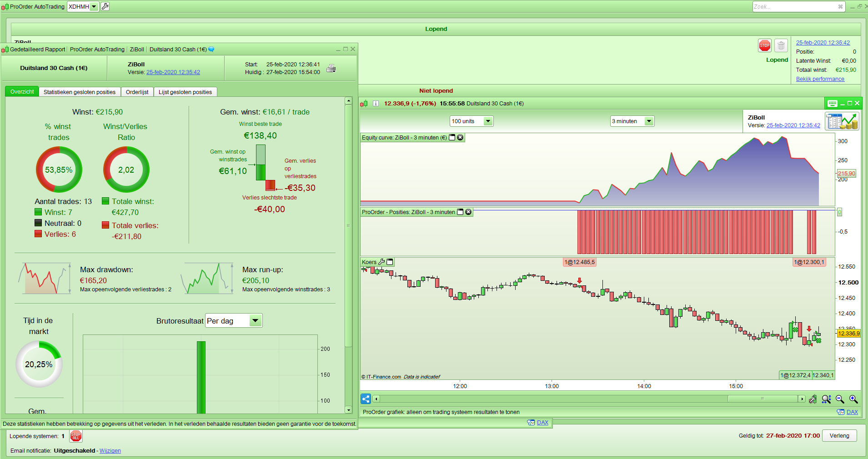The width and height of the screenshot is (868, 459).
Task: Zoom out on the chart
Action: click(840, 399)
